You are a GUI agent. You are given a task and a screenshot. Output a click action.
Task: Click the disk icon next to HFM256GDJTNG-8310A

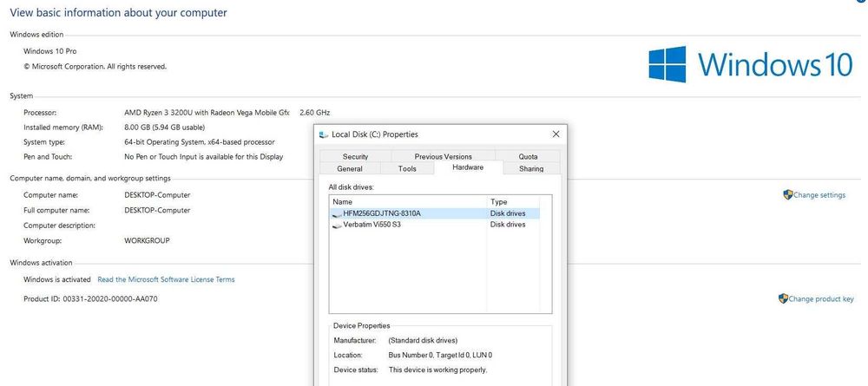pos(337,214)
